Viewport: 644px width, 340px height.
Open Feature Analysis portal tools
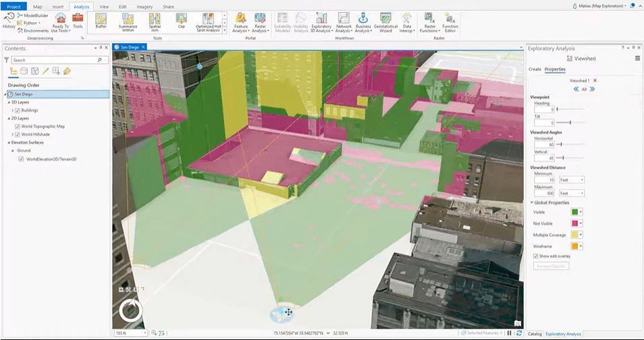pyautogui.click(x=241, y=22)
